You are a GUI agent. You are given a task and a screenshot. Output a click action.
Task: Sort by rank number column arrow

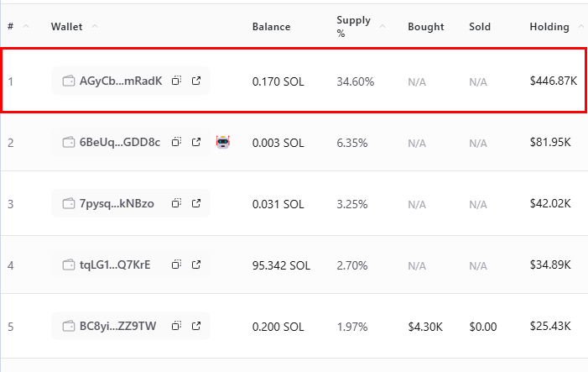(26, 26)
